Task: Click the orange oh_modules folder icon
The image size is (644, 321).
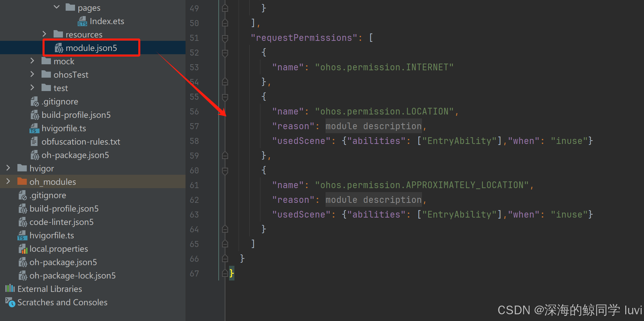Action: 22,181
